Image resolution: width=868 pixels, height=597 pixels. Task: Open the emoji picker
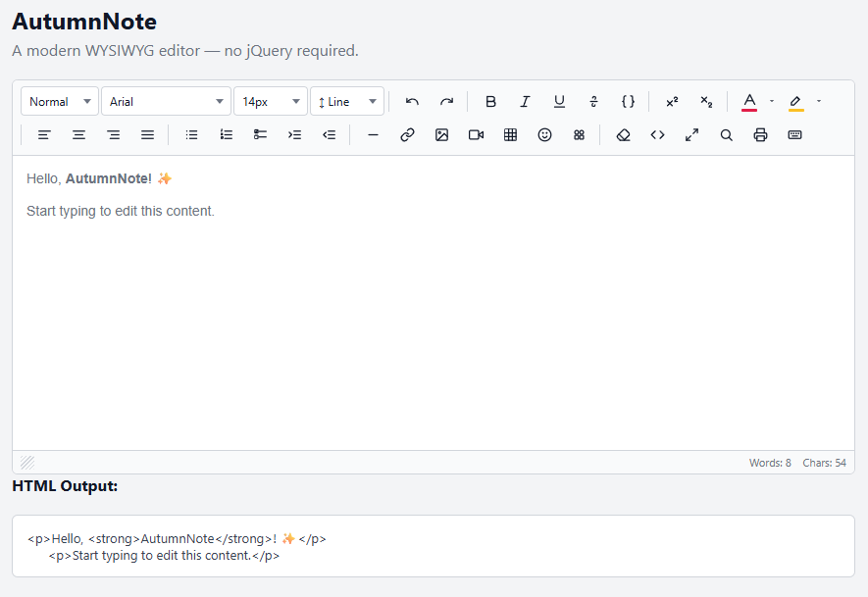(544, 135)
